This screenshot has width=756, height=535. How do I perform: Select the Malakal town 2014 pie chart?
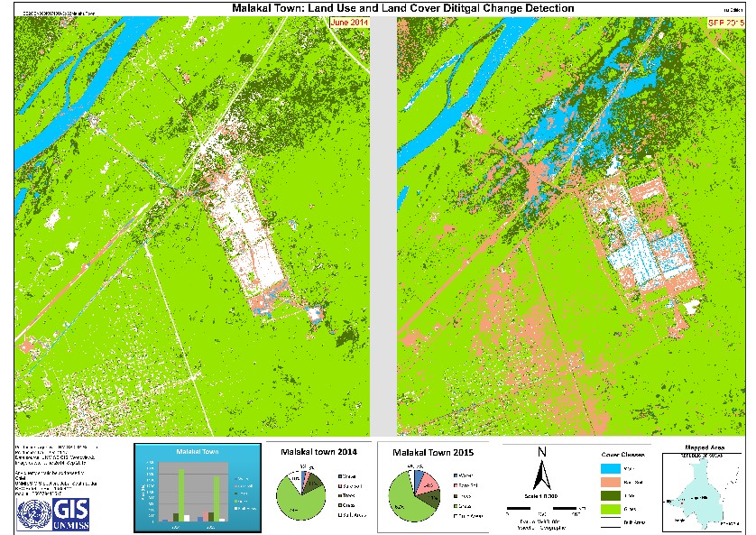[300, 494]
